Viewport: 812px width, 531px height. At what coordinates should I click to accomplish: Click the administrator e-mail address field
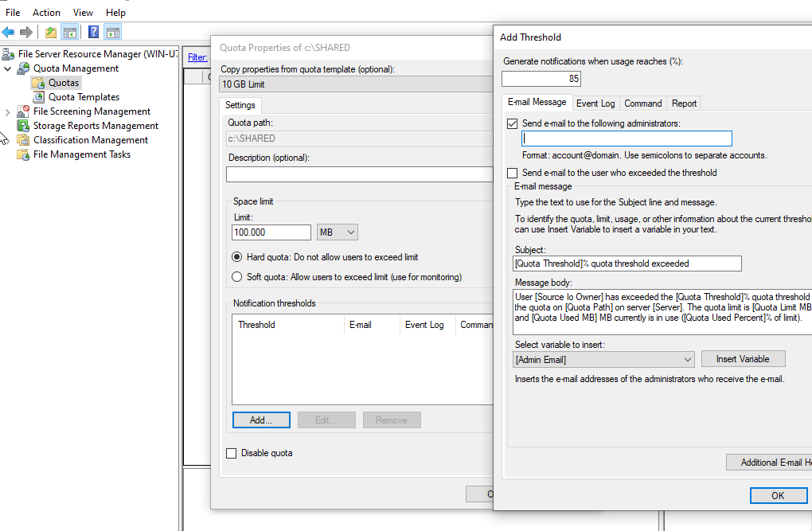(x=627, y=139)
